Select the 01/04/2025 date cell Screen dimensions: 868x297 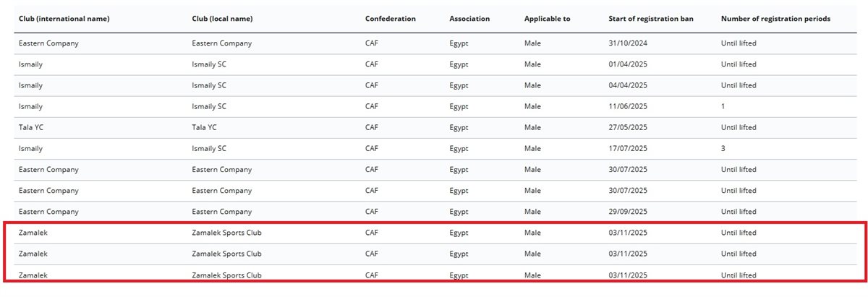tap(628, 64)
